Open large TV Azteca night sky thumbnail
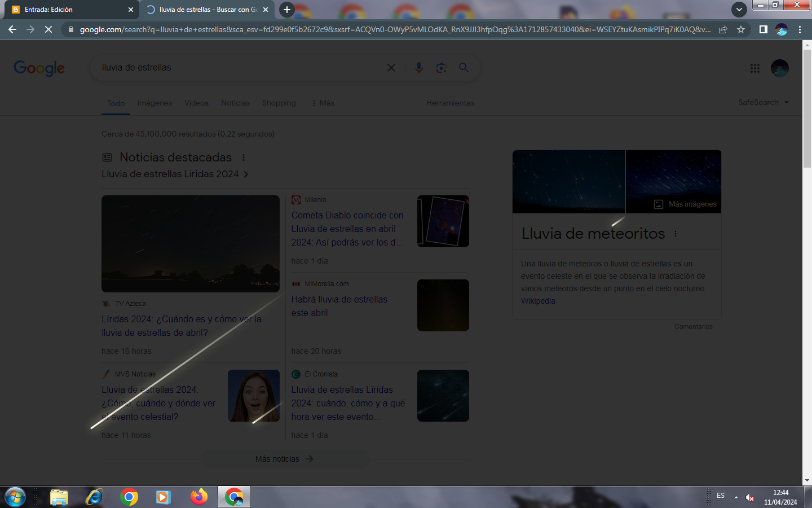Screen dimensions: 812x508 (191, 244)
